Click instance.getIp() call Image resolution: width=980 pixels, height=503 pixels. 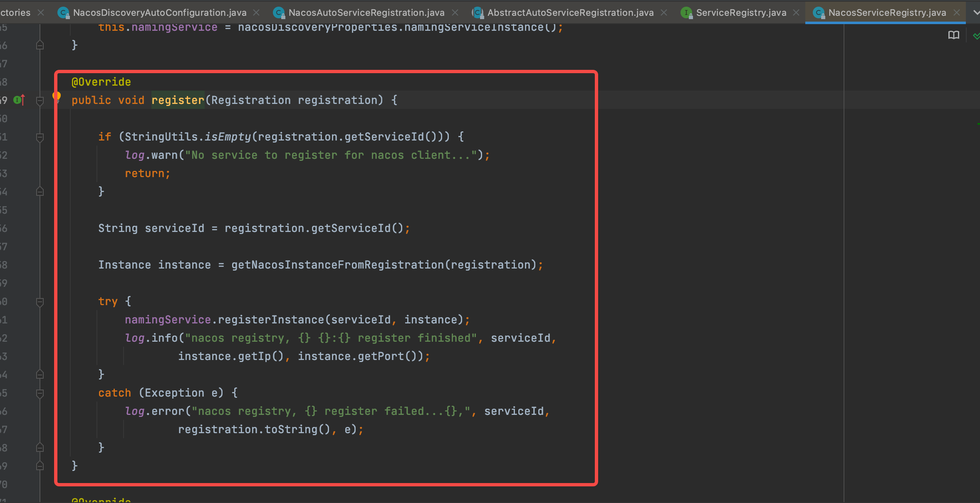click(x=231, y=356)
